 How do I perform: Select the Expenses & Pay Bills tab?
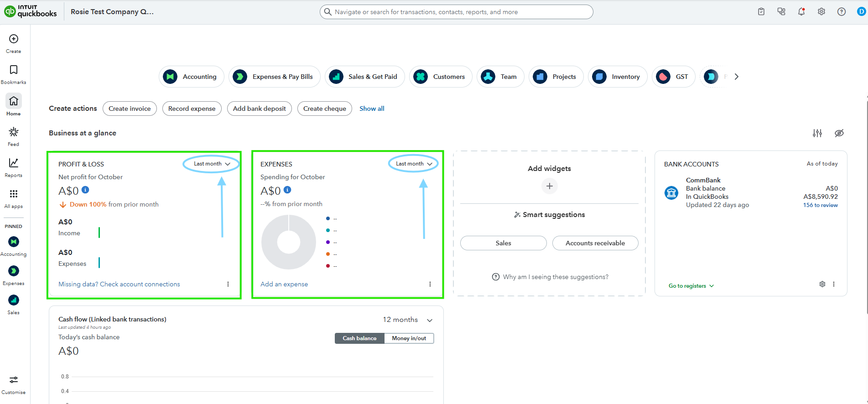(x=275, y=77)
